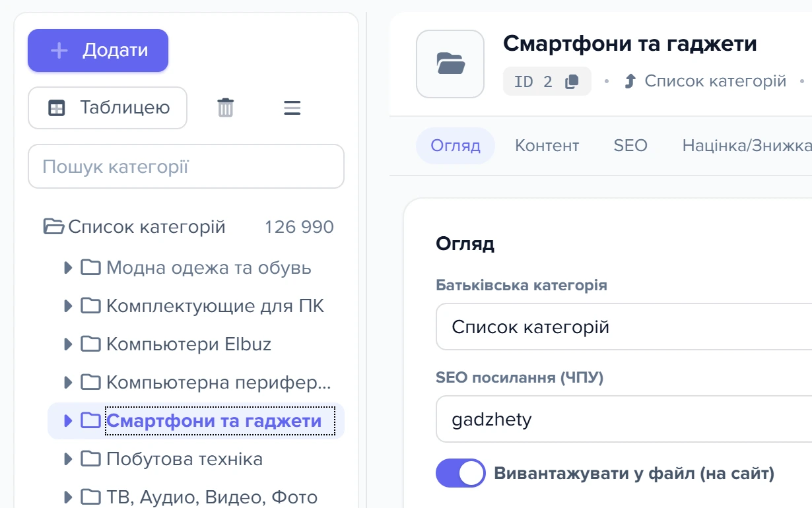Expand Компьютерна перифер… category

point(67,383)
